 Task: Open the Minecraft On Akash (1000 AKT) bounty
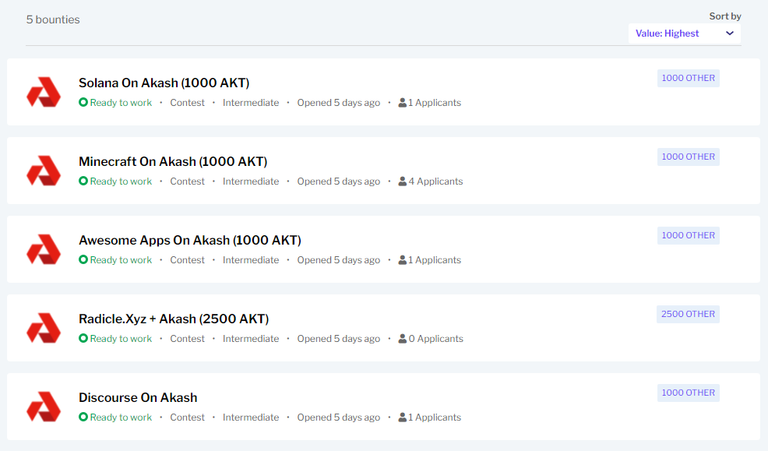click(173, 162)
